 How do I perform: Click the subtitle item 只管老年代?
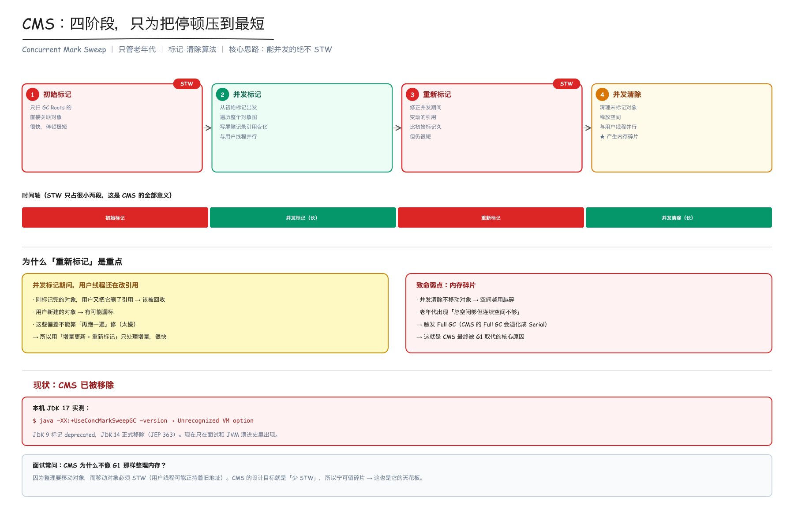137,49
